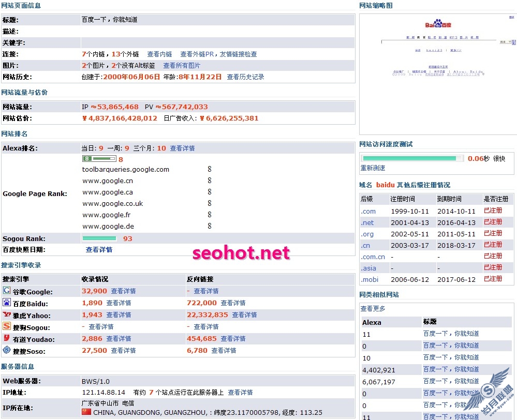
Task: Click the Soso icon in search engine list
Action: click(7, 350)
